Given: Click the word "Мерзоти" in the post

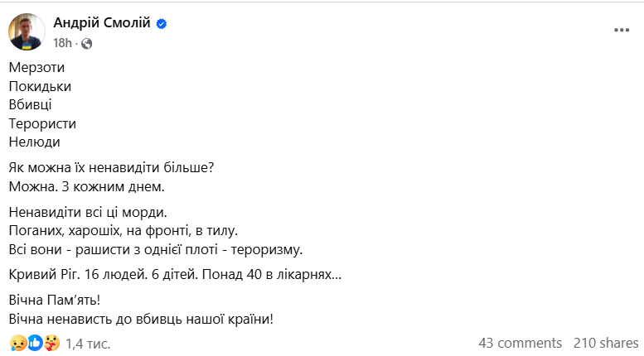Looking at the screenshot, I should (x=36, y=67).
